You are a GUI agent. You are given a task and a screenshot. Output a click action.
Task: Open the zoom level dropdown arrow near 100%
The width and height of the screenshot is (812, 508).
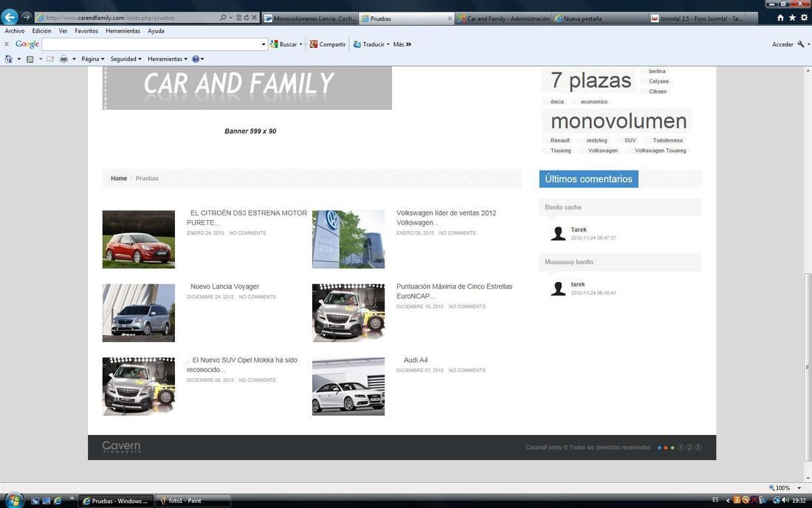pyautogui.click(x=799, y=488)
